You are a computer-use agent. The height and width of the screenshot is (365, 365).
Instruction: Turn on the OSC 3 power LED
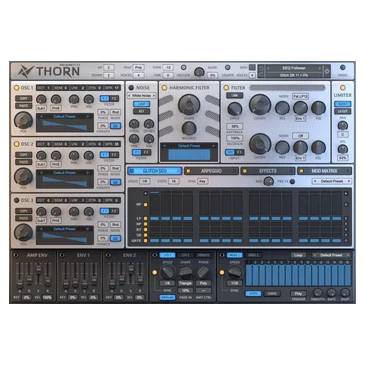tap(16, 200)
